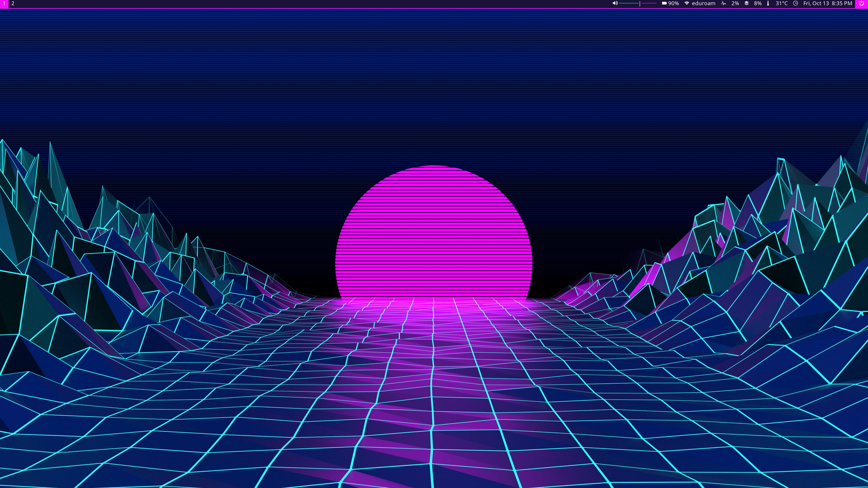Adjust the volume slider bar
Viewport: 868px width, 488px height.
pyautogui.click(x=638, y=4)
